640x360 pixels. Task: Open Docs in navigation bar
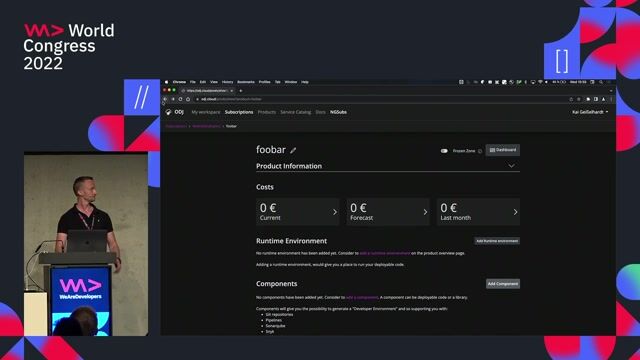coord(320,112)
